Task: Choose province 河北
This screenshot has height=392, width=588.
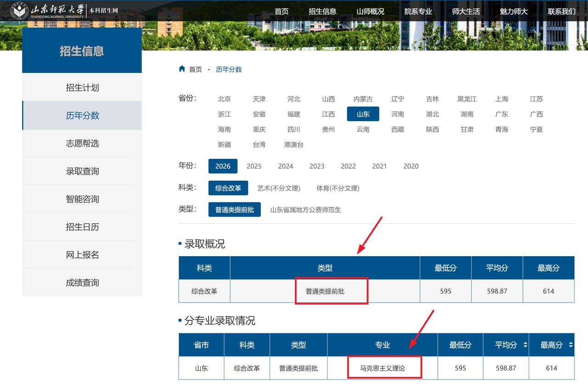Action: (x=294, y=99)
